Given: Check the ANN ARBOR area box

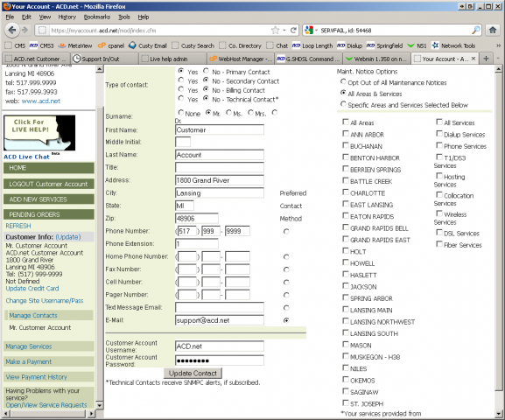Looking at the screenshot, I should tap(346, 133).
